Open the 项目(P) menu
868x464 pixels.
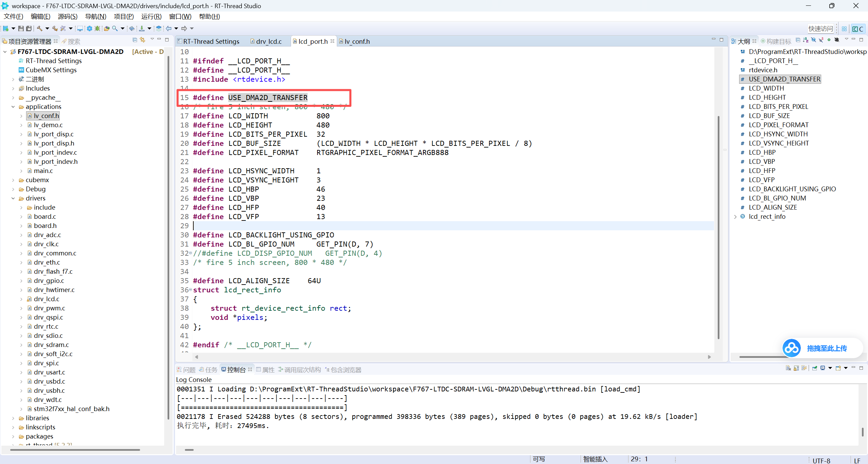[124, 16]
